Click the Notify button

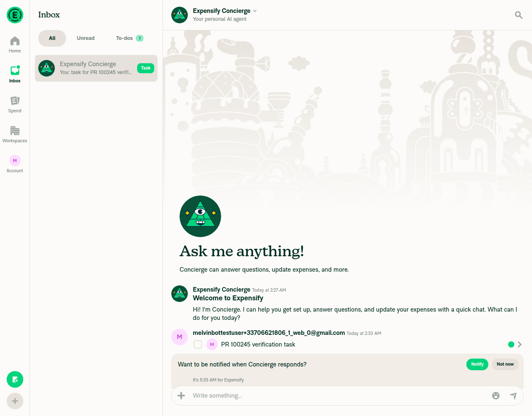477,364
